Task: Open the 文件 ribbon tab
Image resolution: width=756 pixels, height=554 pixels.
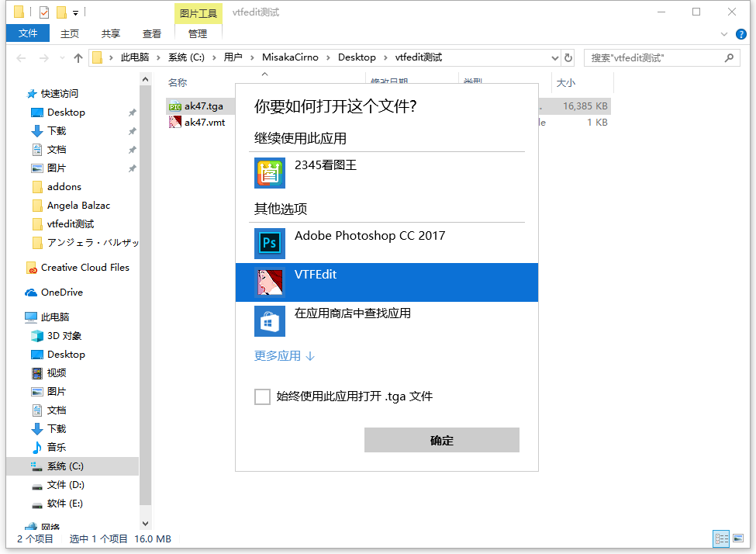Action: [27, 33]
